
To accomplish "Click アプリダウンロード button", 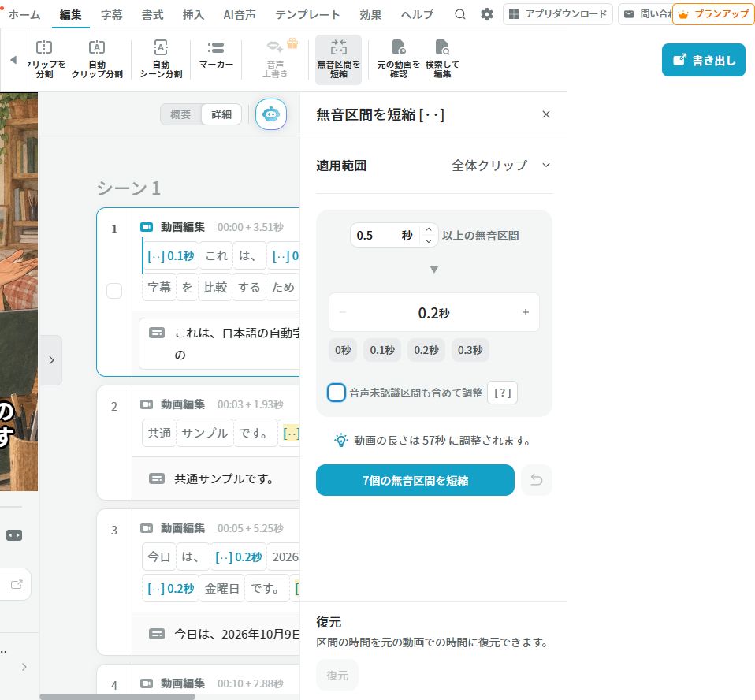I will [558, 14].
